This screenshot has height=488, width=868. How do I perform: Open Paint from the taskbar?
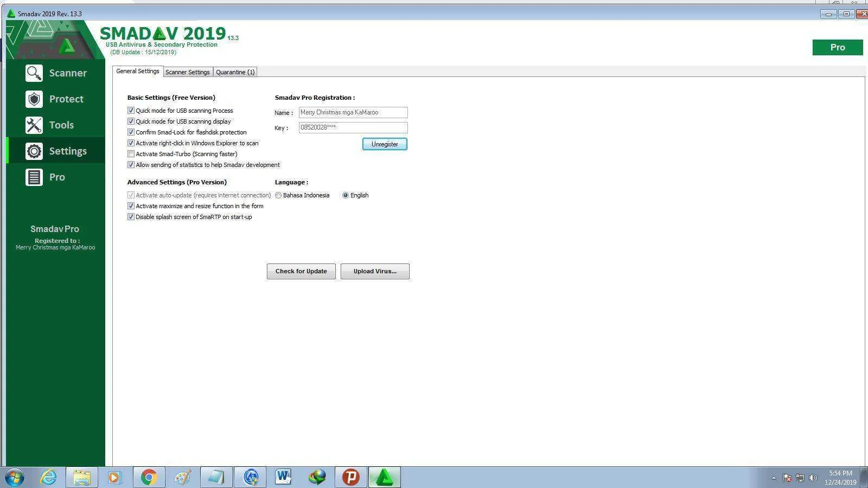182,478
